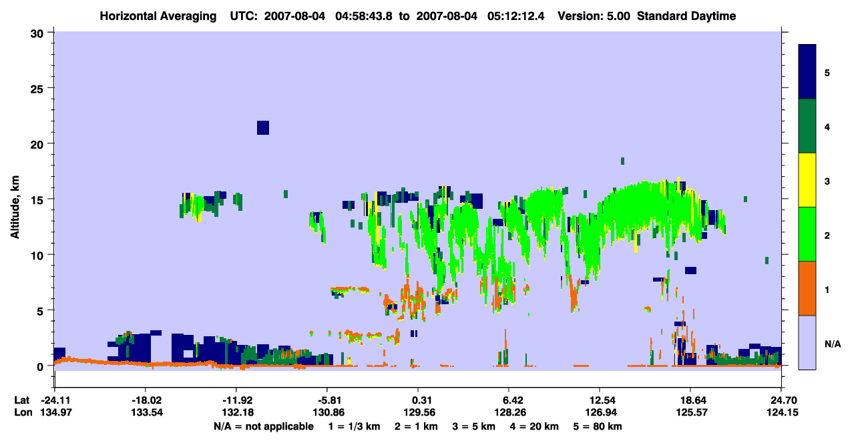Click the yellow colorbar segment labeled 3

click(x=807, y=180)
